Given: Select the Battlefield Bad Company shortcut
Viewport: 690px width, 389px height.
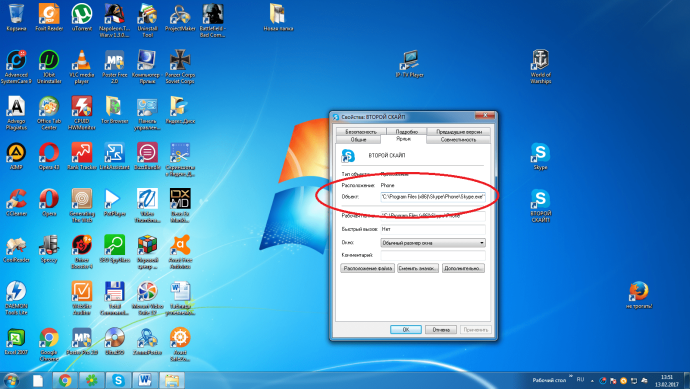Looking at the screenshot, I should click(213, 20).
